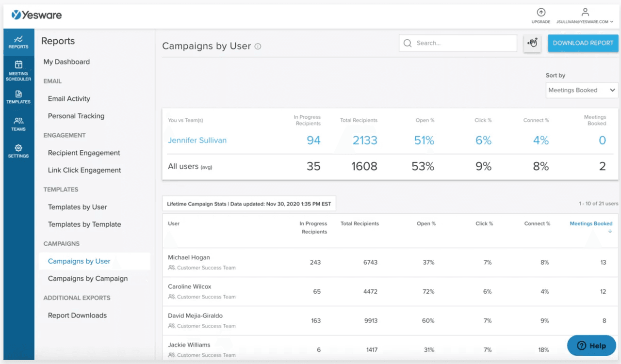Click the Yesware logo
The image size is (621, 364).
point(37,15)
